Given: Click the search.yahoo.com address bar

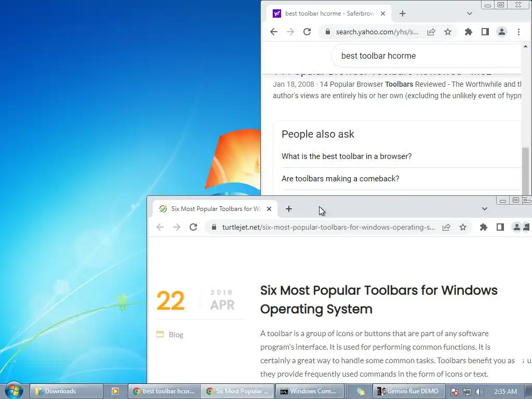Looking at the screenshot, I should tap(377, 32).
